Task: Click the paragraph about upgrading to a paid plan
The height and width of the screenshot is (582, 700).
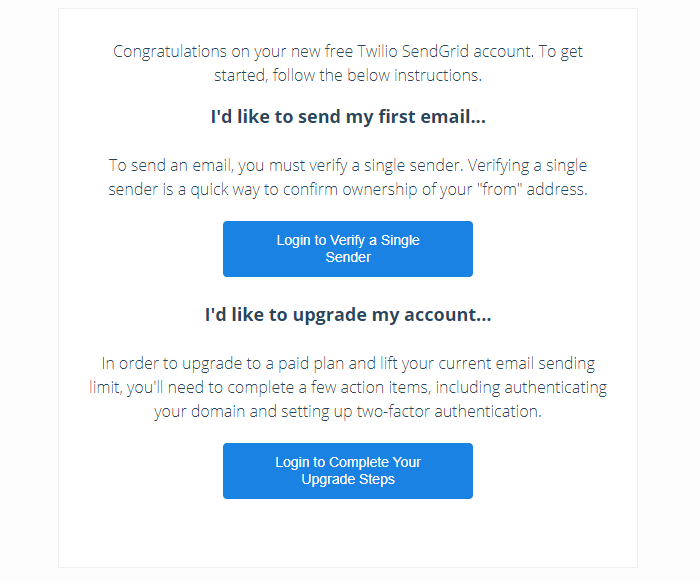Action: 348,387
